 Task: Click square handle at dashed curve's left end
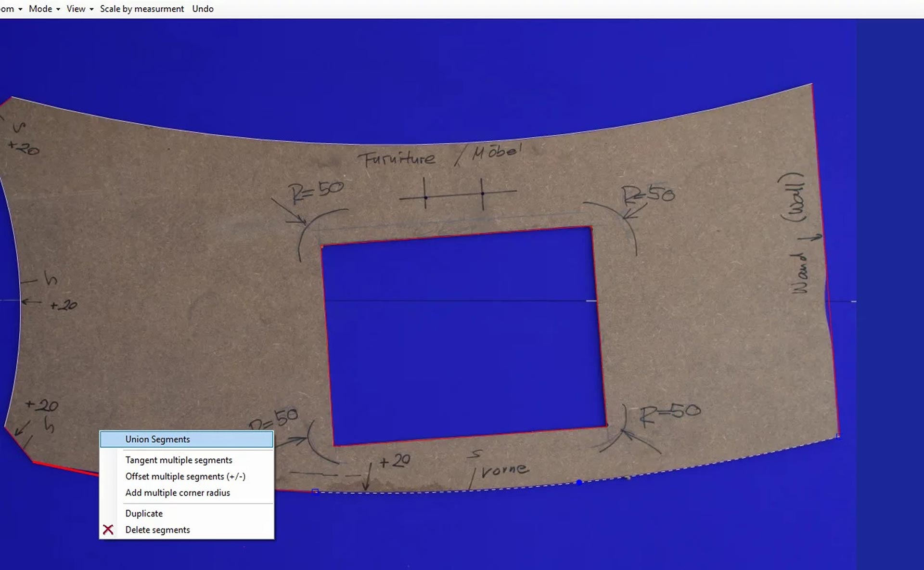coord(315,492)
